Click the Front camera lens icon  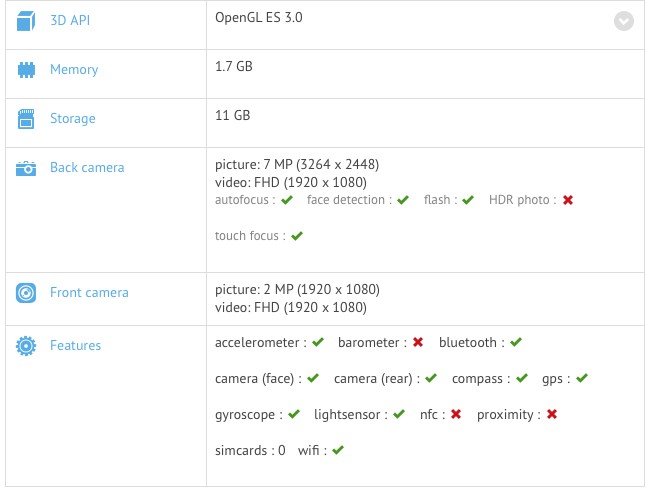(26, 293)
